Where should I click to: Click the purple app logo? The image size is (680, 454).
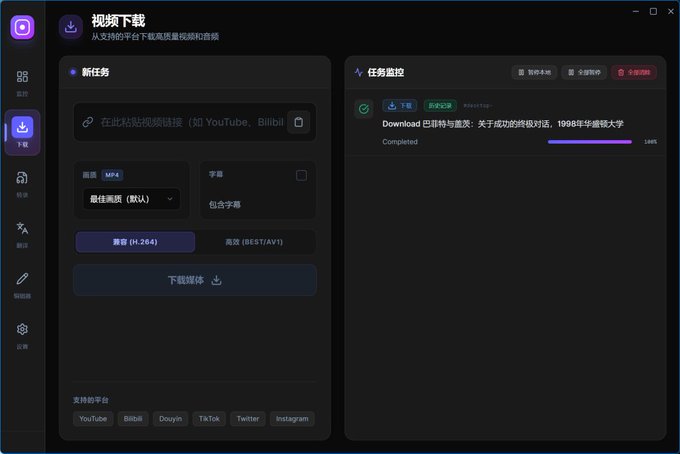click(22, 27)
